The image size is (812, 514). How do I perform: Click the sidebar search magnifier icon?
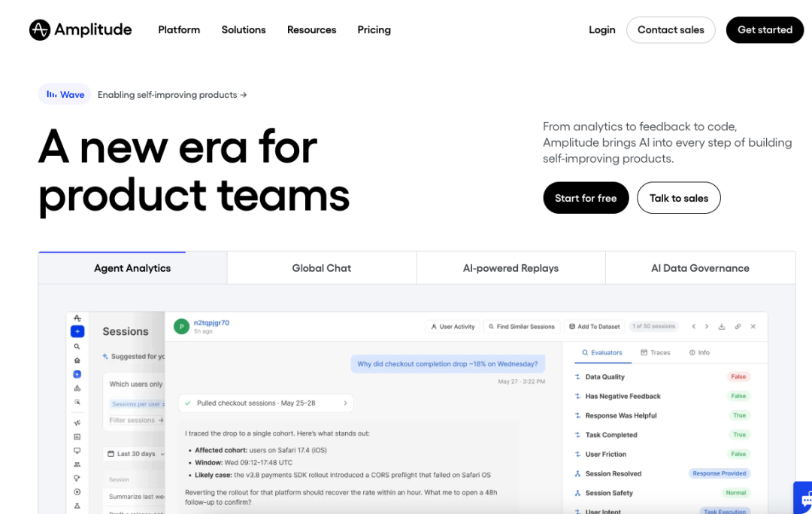click(77, 347)
